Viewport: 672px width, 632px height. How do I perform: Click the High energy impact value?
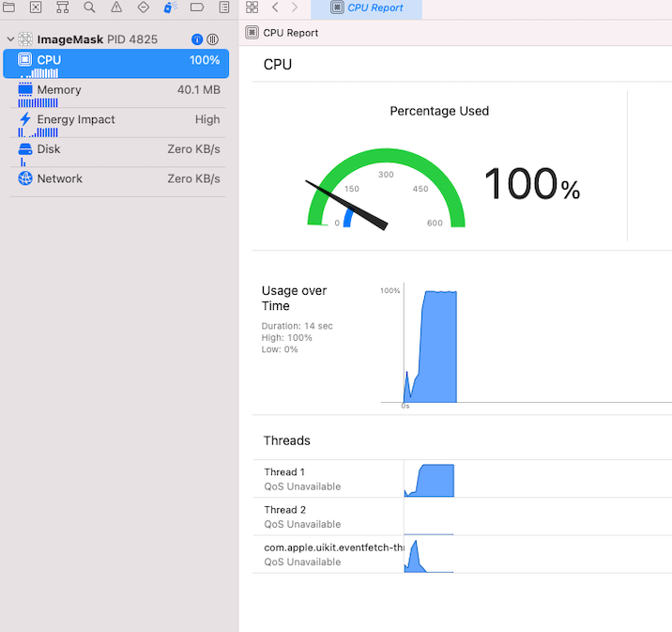click(x=207, y=119)
